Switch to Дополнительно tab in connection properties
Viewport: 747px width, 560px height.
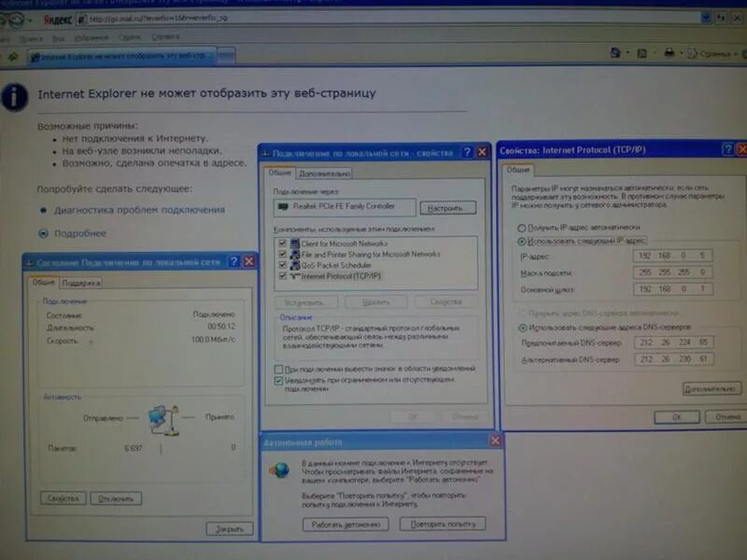[x=324, y=174]
